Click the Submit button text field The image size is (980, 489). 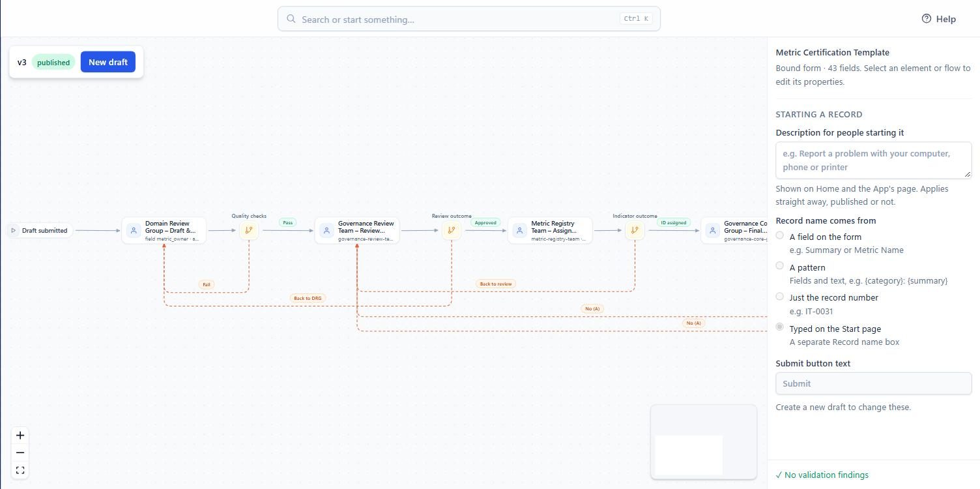click(x=874, y=383)
